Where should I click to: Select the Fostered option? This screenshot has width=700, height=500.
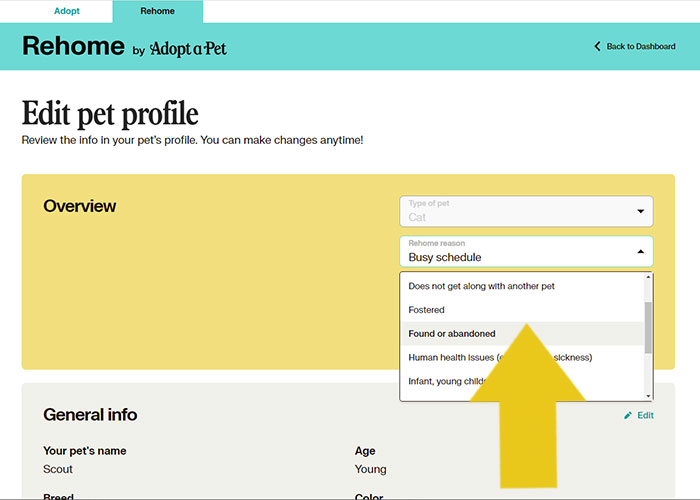[x=427, y=310]
